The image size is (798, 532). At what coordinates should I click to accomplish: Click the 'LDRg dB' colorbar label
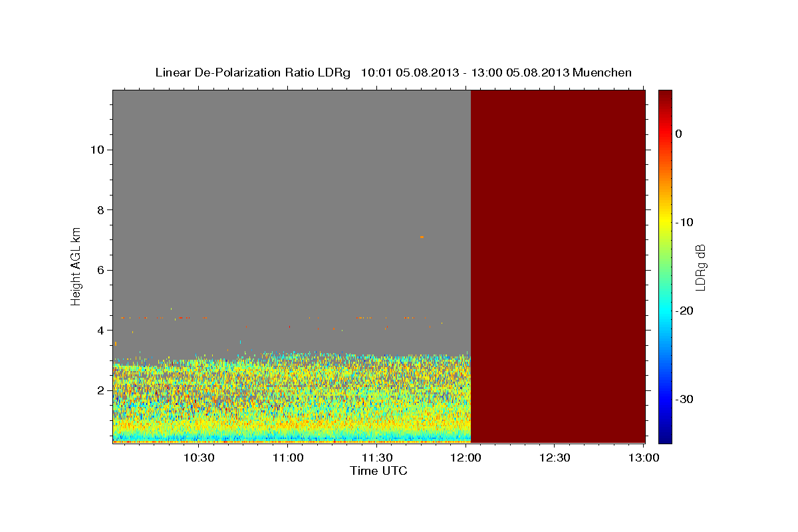[700, 266]
